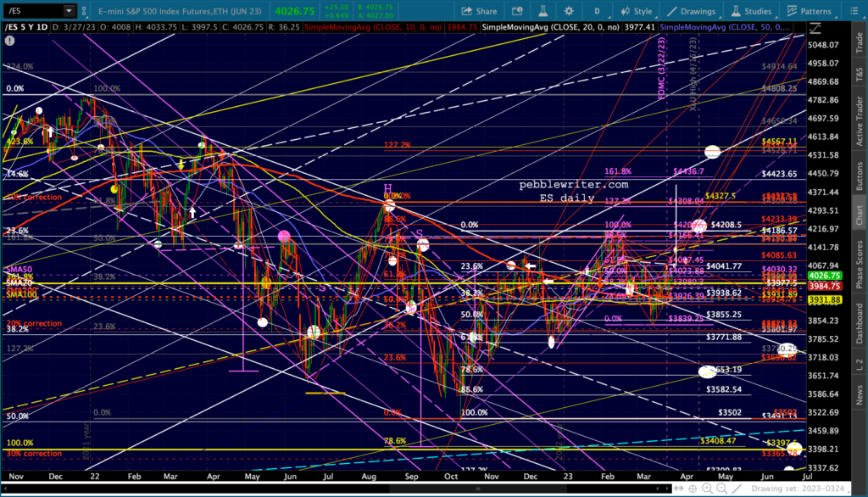
Task: Click the red 3984.75 price axis bubble
Action: pos(825,286)
